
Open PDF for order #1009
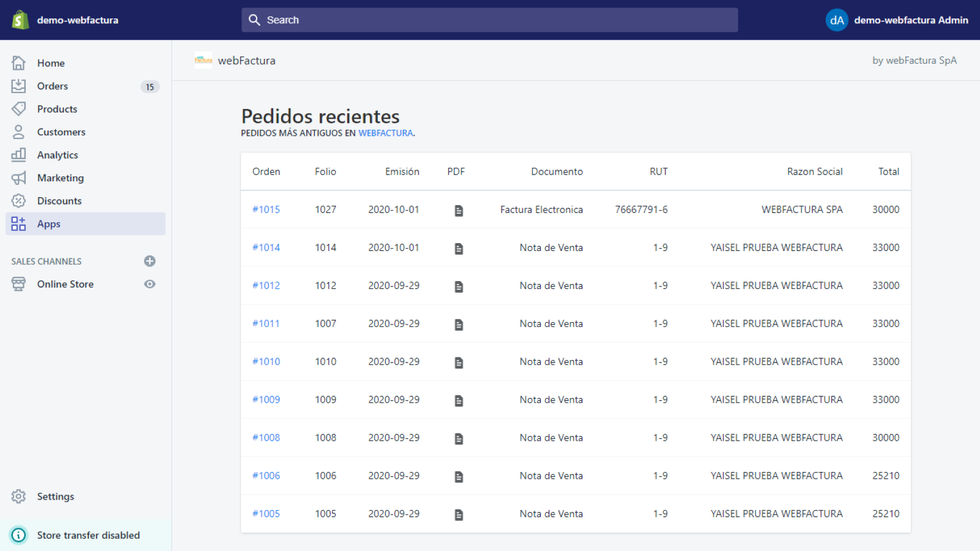click(459, 400)
